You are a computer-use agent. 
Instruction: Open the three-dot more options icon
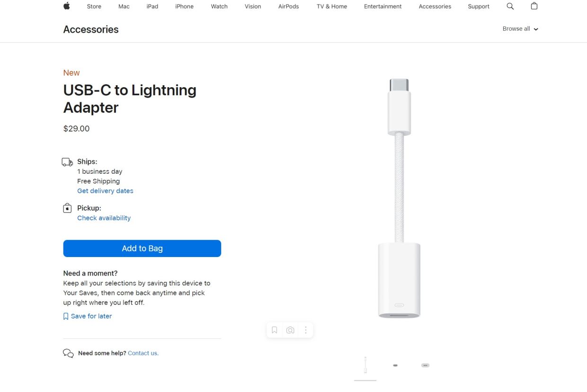pos(306,330)
